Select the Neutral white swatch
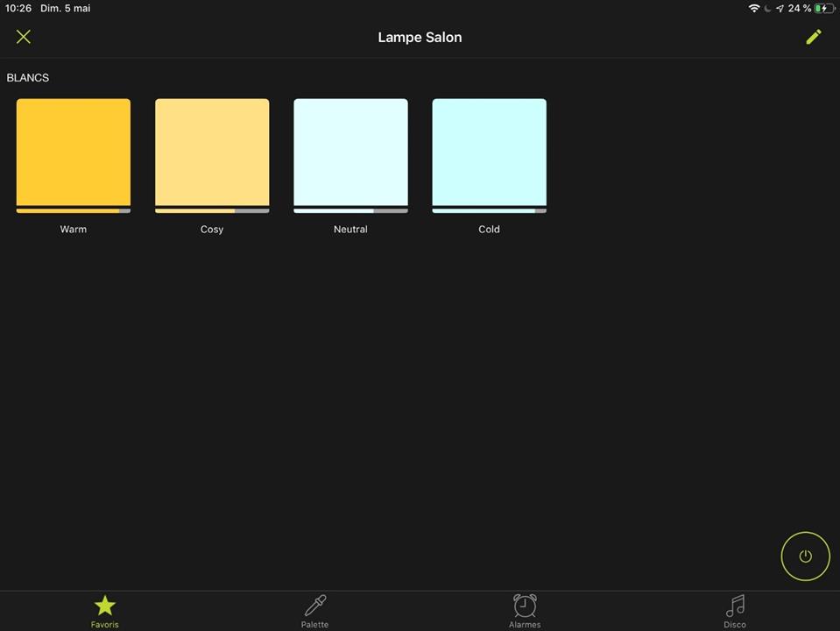 point(350,152)
